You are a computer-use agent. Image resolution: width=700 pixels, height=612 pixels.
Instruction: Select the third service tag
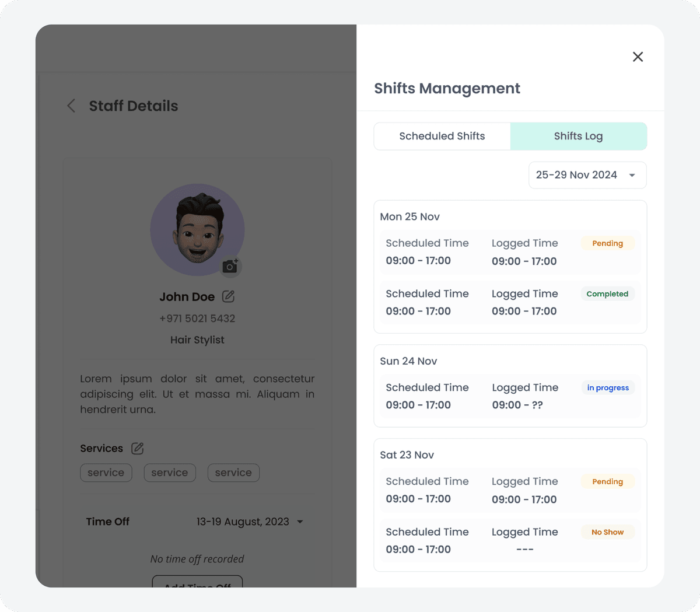[x=233, y=473]
